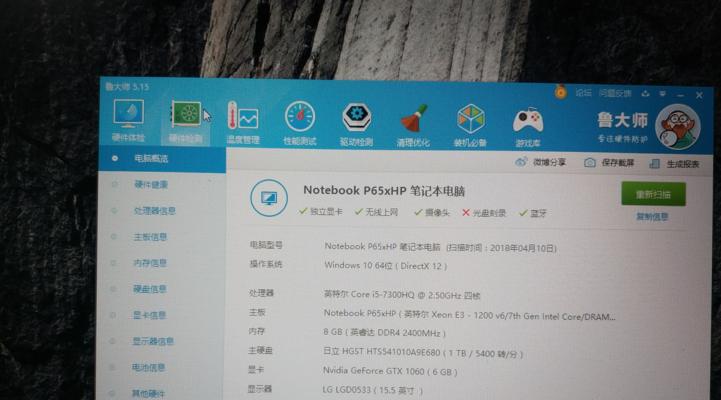The height and width of the screenshot is (400, 721).
Task: Open the 论坛 (forum) link
Action: coord(584,93)
